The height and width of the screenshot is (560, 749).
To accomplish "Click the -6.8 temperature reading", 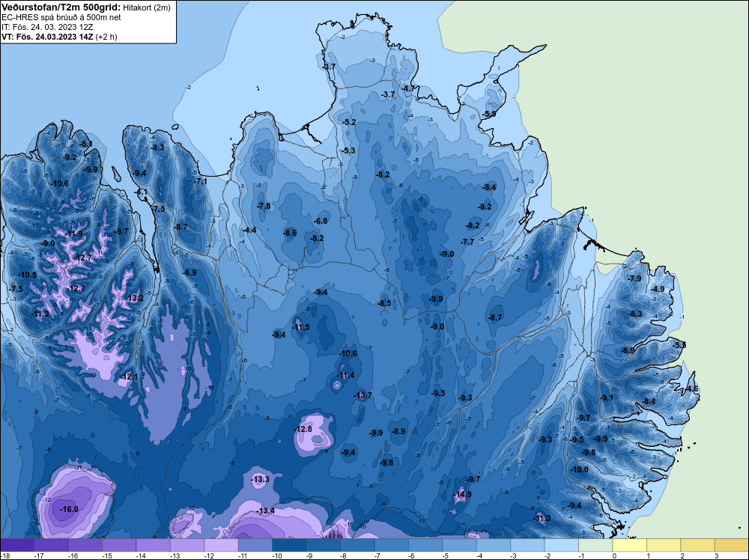I will [x=321, y=221].
